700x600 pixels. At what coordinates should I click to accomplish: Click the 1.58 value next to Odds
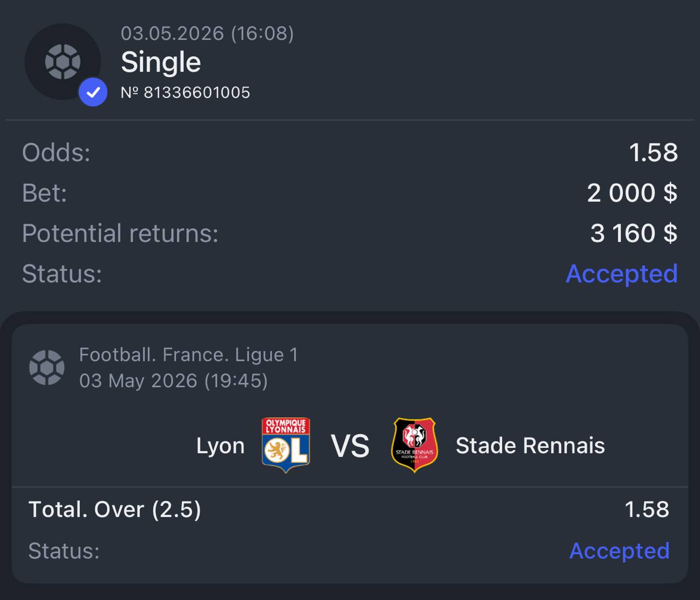tap(654, 153)
